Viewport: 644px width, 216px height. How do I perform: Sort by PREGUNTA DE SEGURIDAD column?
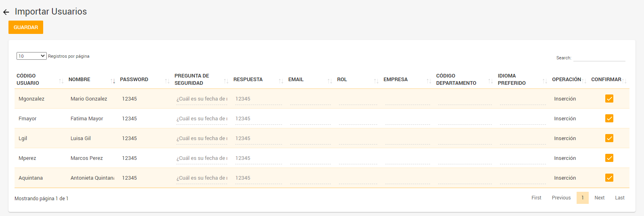[x=202, y=80]
